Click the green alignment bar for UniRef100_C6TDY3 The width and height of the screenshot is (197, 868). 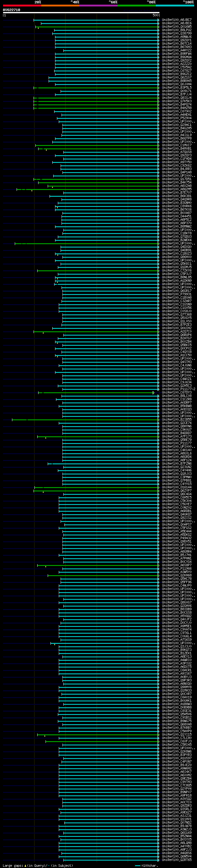point(96,393)
